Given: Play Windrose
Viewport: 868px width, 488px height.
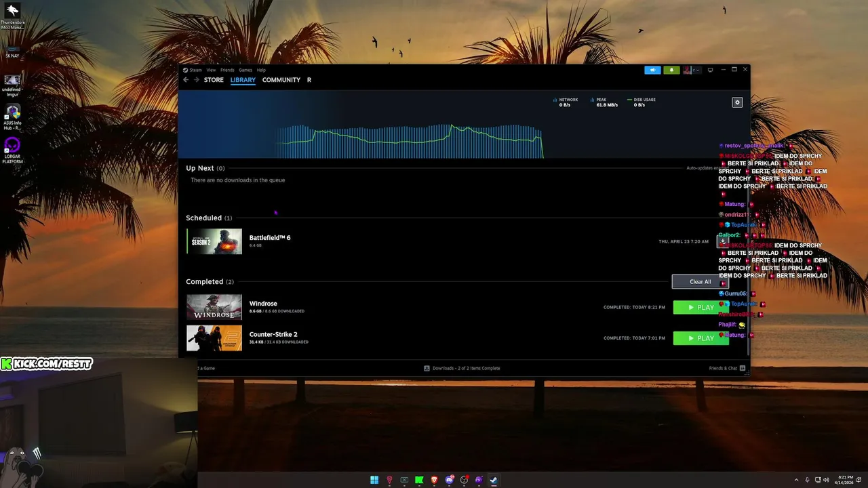Looking at the screenshot, I should 701,308.
